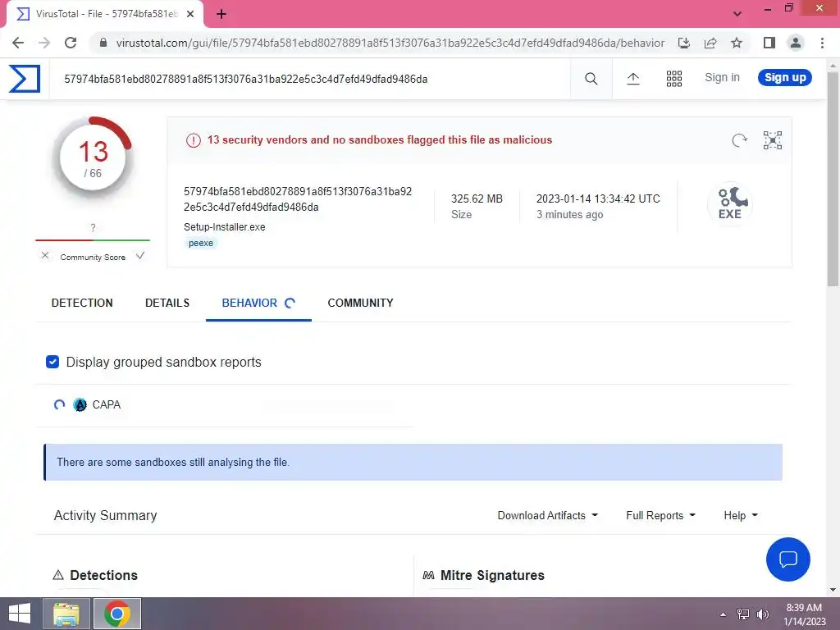Click the Chrome taskbar icon

pos(117,614)
